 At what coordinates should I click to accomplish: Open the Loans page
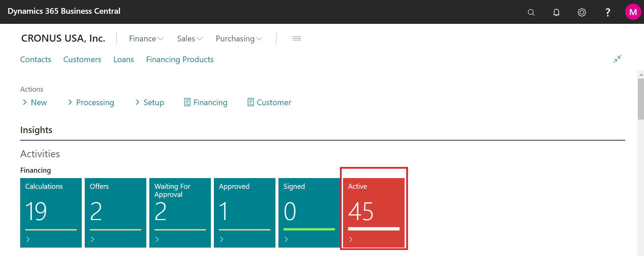pyautogui.click(x=123, y=59)
